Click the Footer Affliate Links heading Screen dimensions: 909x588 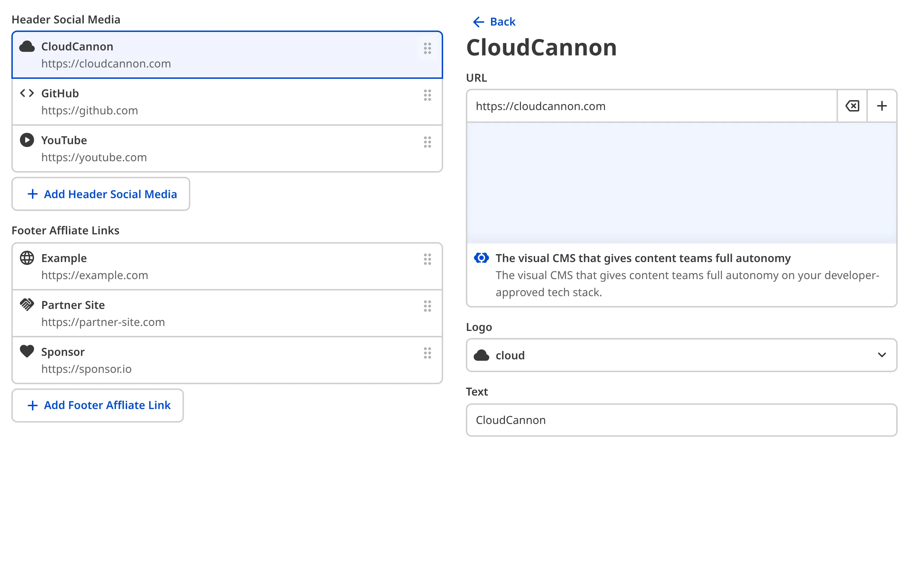click(66, 230)
